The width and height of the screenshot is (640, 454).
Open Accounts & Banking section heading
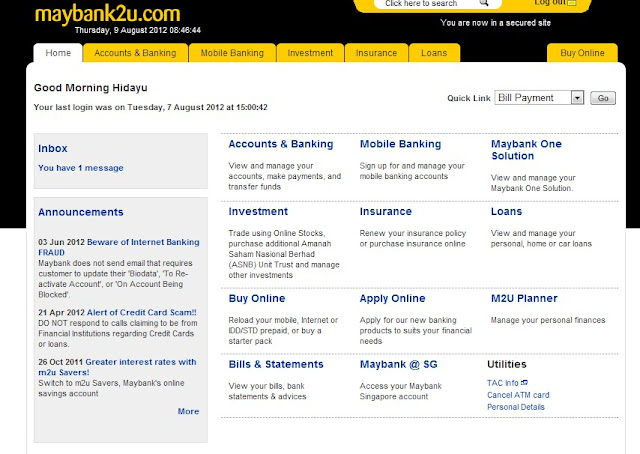coord(281,144)
